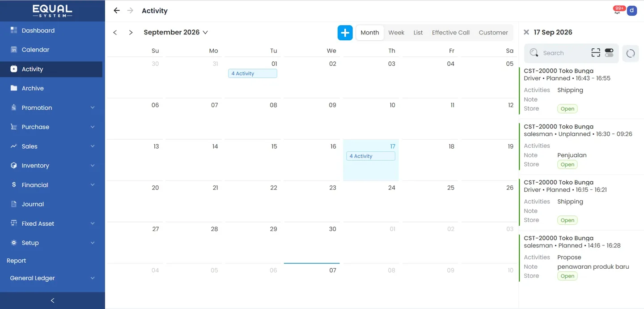Image resolution: width=644 pixels, height=309 pixels.
Task: Click the 'penawaran produk baru' note
Action: [x=593, y=266]
